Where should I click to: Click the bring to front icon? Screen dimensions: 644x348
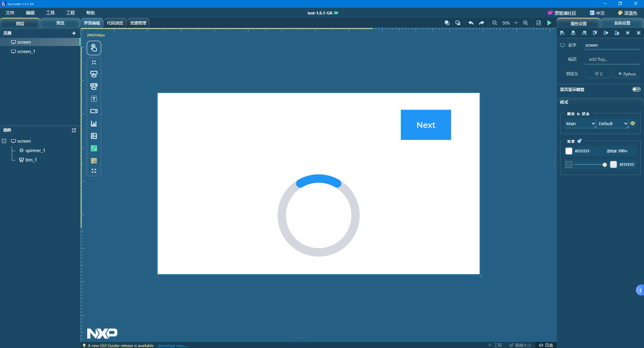[447, 23]
